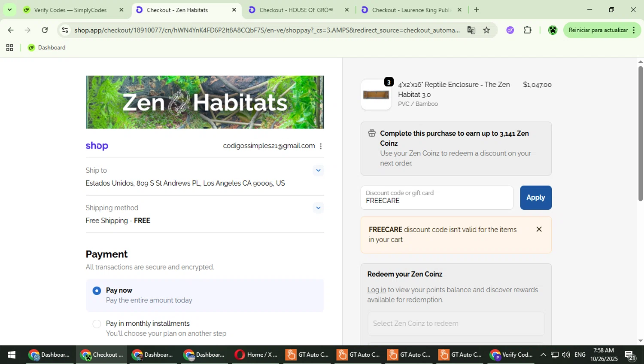Viewport: 644px width, 364px height.
Task: Close the Laurence King tab
Action: [459, 10]
